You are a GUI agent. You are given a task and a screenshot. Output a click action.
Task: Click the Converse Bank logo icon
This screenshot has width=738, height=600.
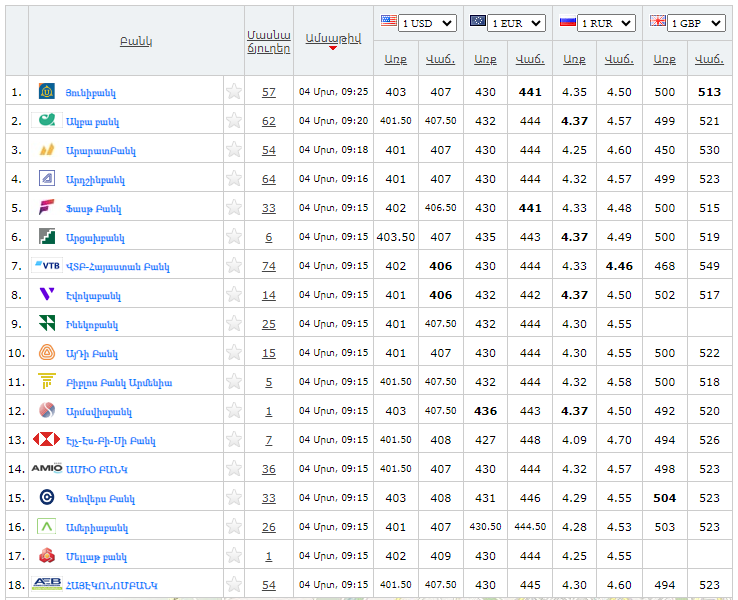(x=47, y=498)
